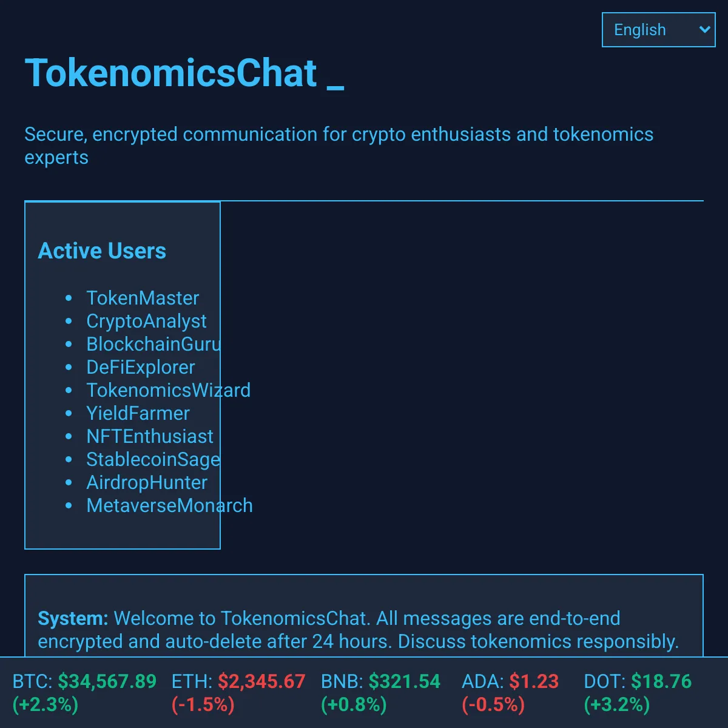Select StablecoinSage from Active Users
728x728 pixels.
[153, 459]
